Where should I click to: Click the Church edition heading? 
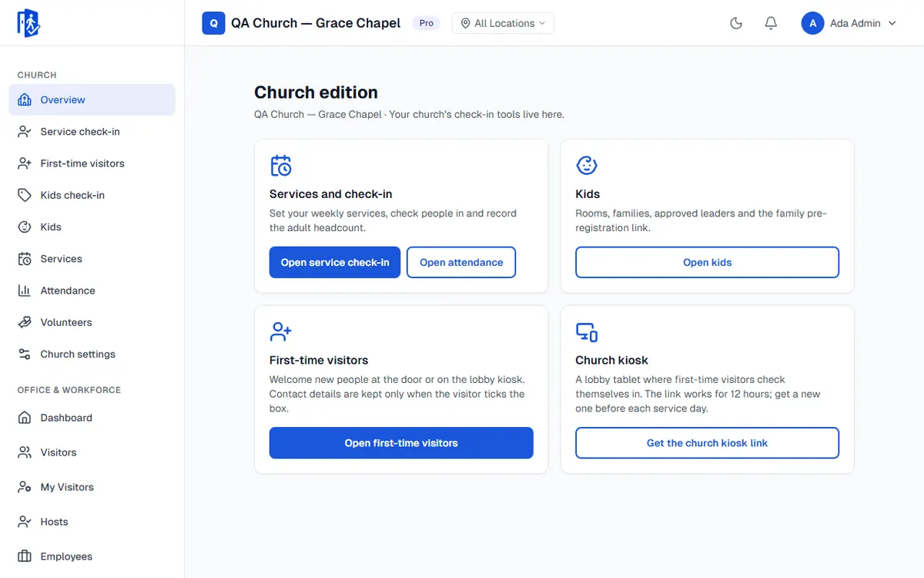coord(316,92)
